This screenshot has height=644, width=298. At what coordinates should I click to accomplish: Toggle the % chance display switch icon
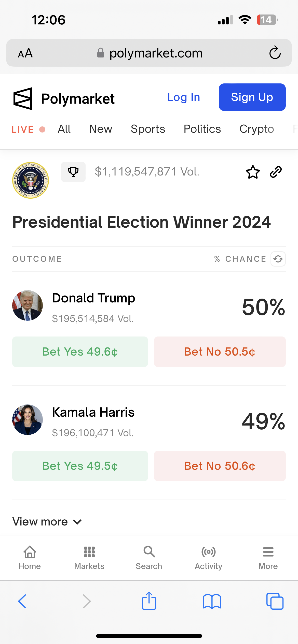[x=278, y=259]
